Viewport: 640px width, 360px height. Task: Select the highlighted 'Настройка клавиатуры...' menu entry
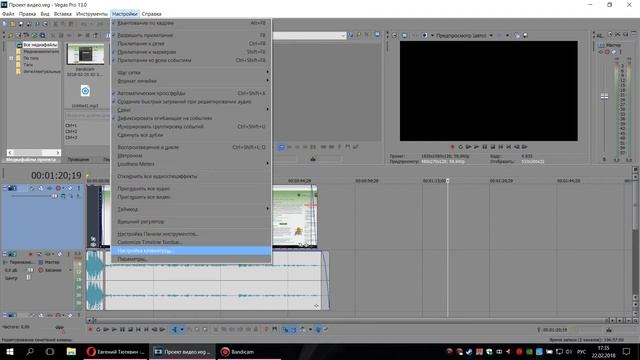pyautogui.click(x=191, y=251)
